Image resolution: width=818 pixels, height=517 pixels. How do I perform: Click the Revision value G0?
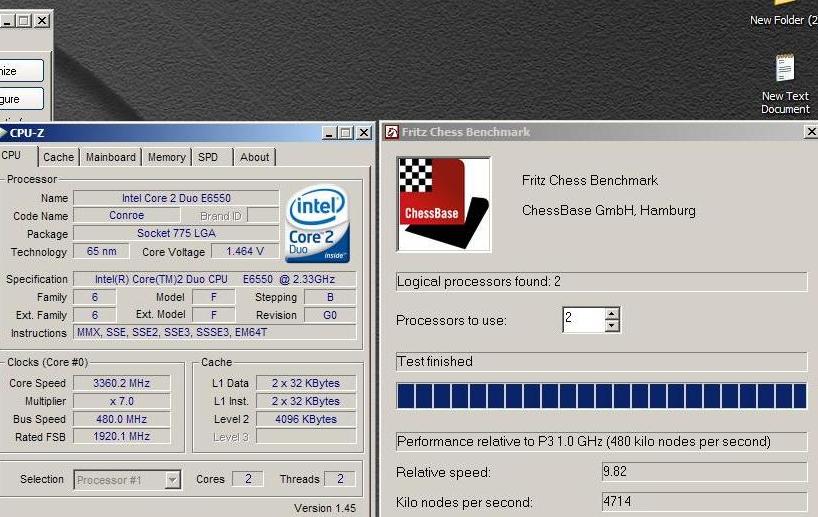coord(330,315)
